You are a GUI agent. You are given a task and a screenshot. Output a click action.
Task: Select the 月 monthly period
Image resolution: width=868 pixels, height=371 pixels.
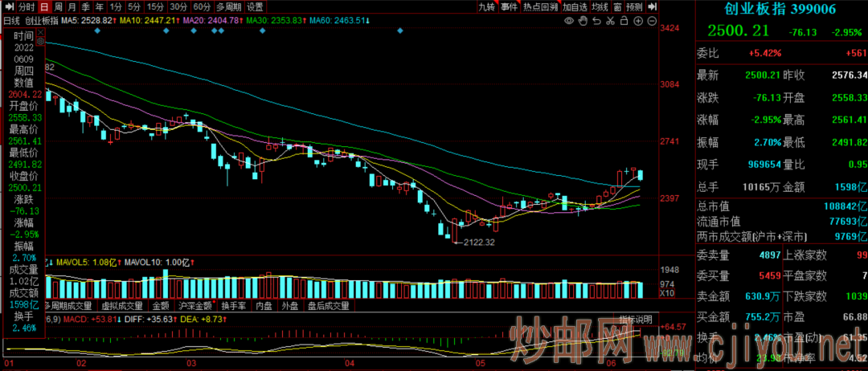click(x=72, y=7)
